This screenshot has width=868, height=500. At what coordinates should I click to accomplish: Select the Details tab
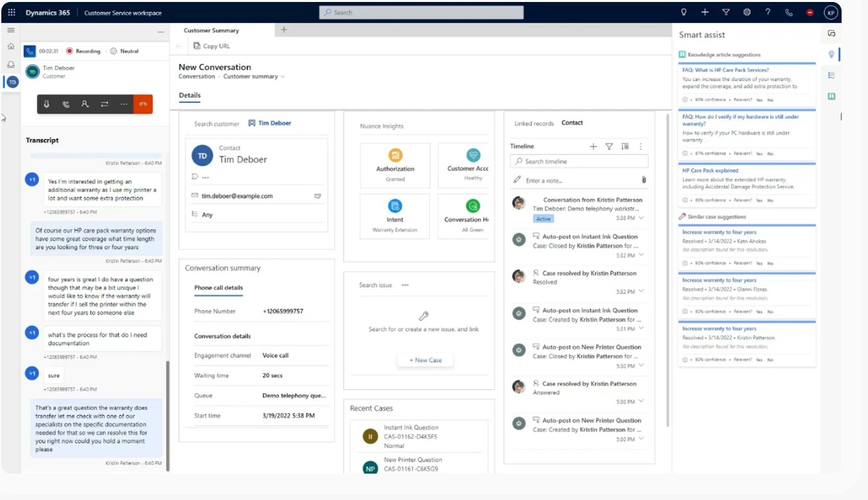coord(189,95)
